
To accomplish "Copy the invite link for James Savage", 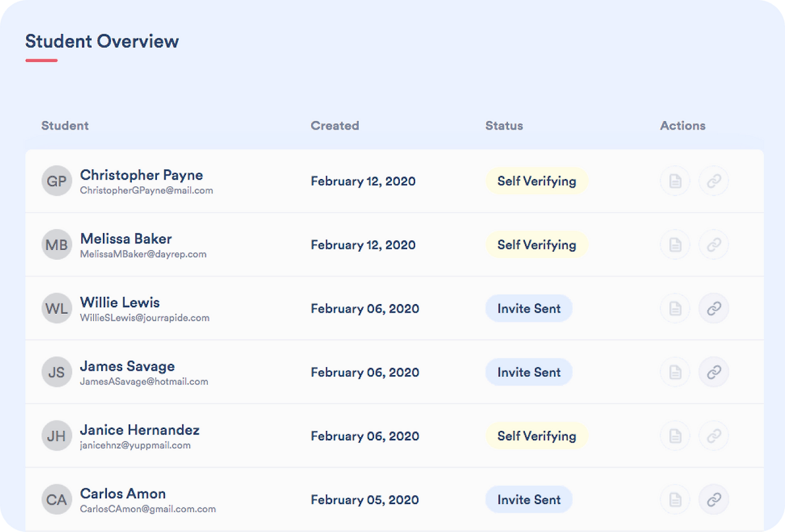I will click(x=713, y=372).
